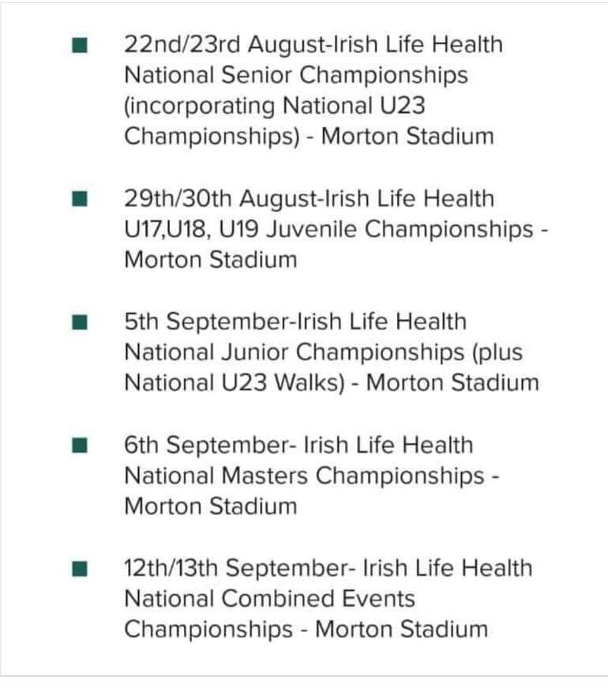Click 'National U23 Walks) - Morton Stadium'
Viewport: 608px width, 700px height.
coord(332,383)
